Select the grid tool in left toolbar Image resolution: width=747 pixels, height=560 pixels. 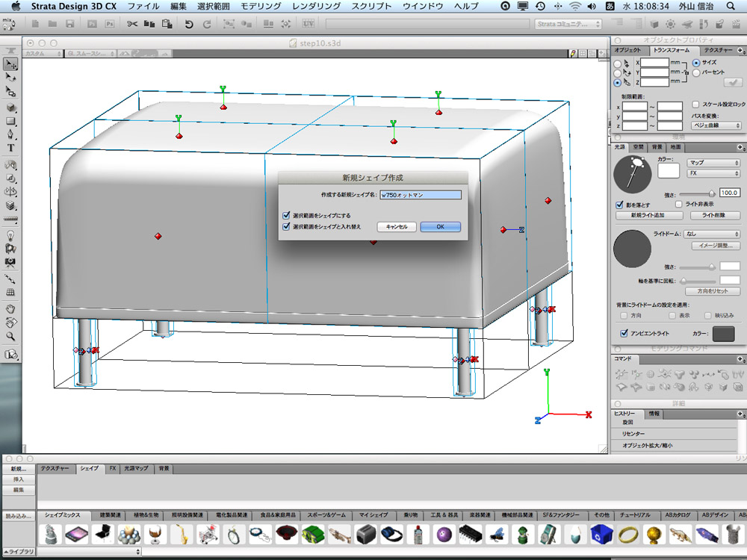(x=10, y=293)
